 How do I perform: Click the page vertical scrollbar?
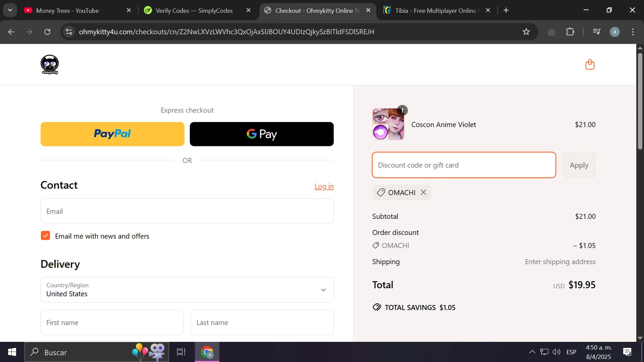640,101
